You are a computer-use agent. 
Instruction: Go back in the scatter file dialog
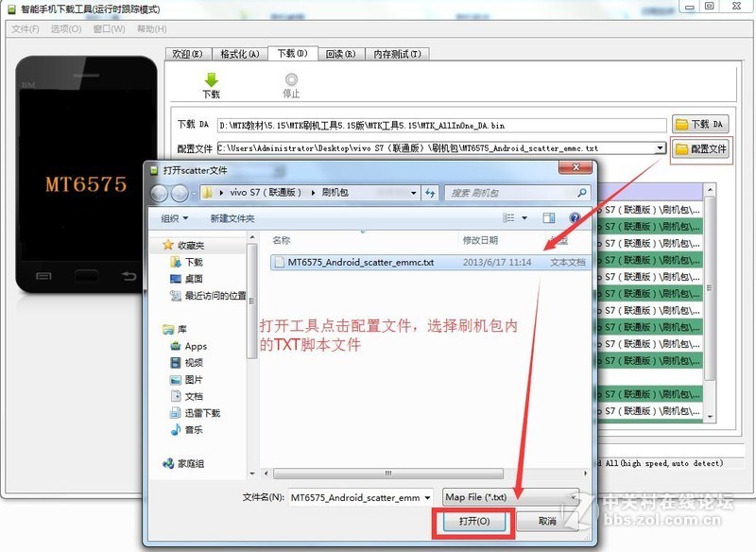(160, 191)
